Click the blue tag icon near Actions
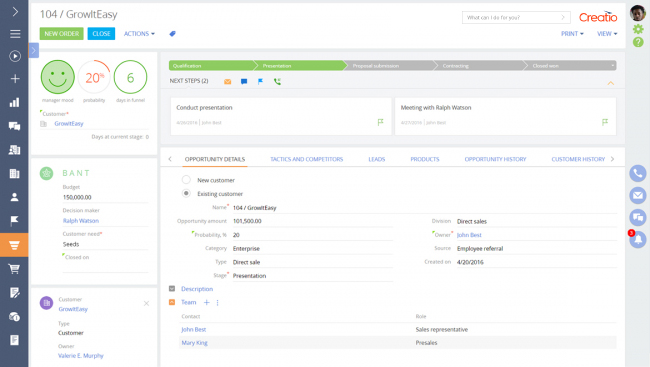Image resolution: width=650 pixels, height=367 pixels. (x=172, y=34)
